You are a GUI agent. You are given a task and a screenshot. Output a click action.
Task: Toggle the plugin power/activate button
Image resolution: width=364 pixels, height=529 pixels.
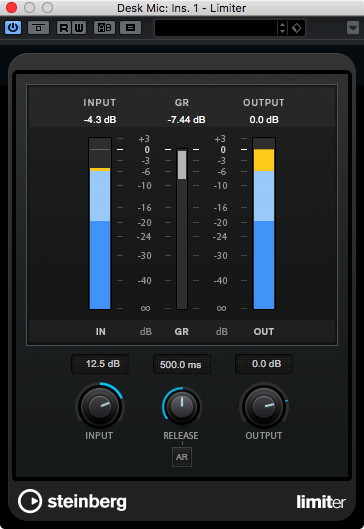point(13,28)
